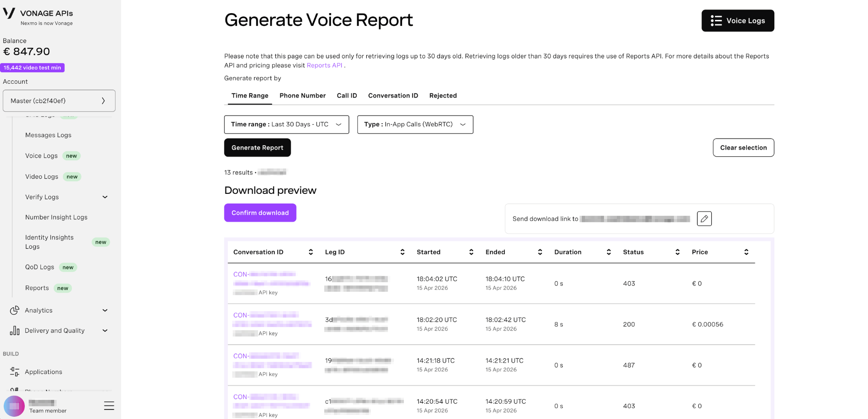Image resolution: width=868 pixels, height=419 pixels.
Task: Open conversation link started 14:21:18 UTC
Action: coord(271,360)
